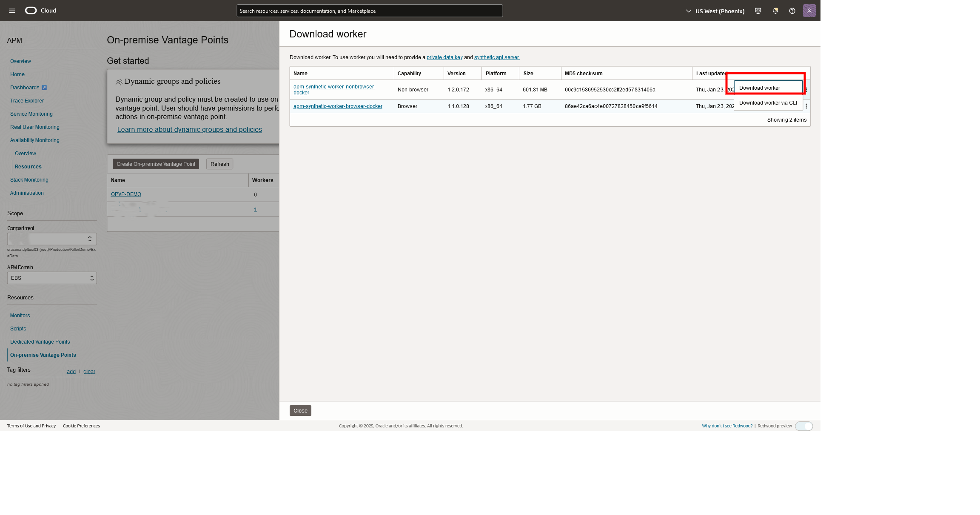
Task: Open the private data key link
Action: tap(444, 57)
